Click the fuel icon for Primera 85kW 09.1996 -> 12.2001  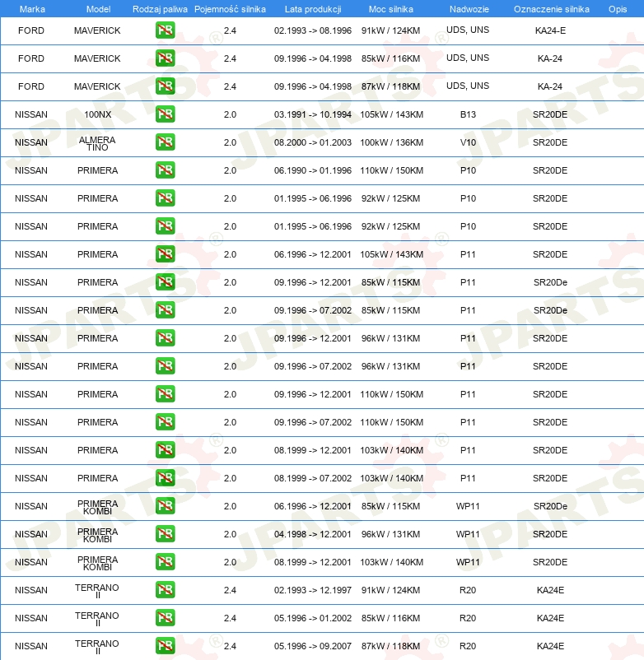coord(165,282)
